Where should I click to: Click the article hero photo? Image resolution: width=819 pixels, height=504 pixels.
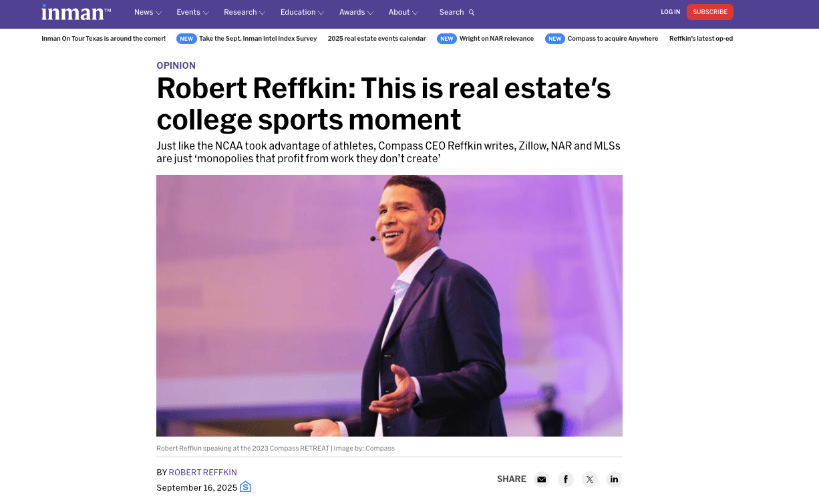coord(389,306)
